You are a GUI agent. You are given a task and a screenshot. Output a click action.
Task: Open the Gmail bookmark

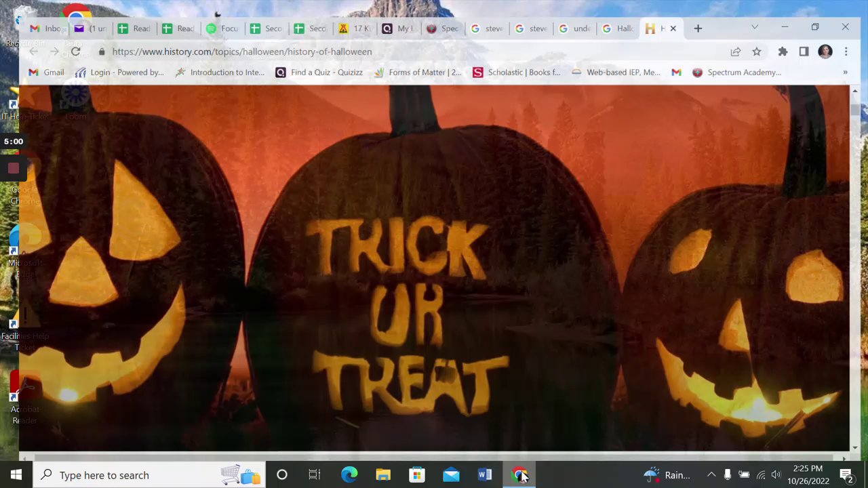coord(46,73)
